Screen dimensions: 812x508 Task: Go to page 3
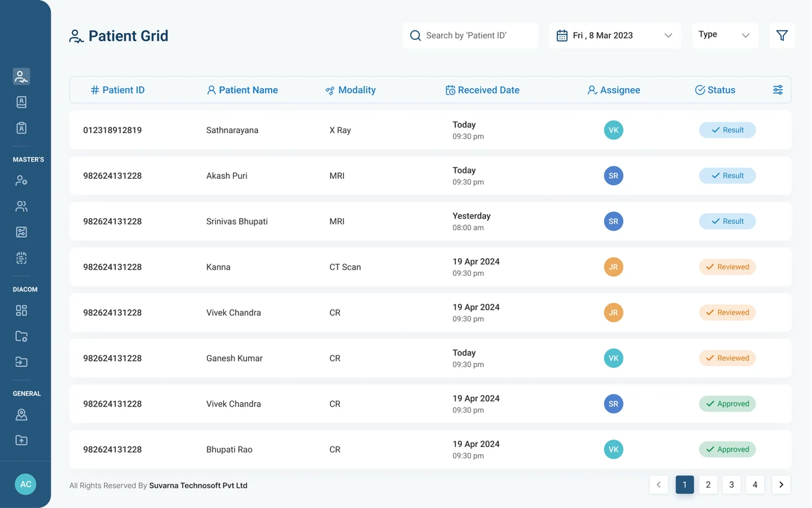coord(731,485)
